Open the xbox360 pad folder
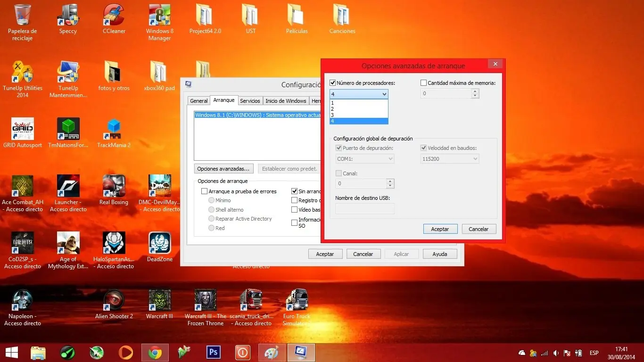This screenshot has width=644, height=362. (x=159, y=76)
